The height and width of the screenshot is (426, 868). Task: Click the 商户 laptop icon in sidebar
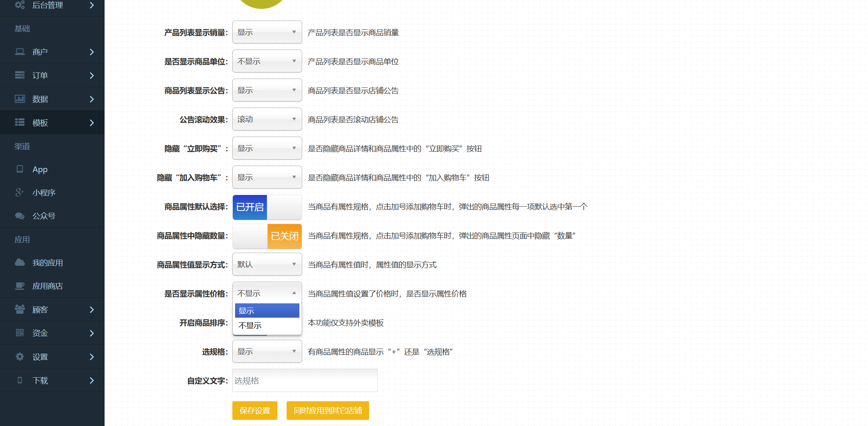click(20, 51)
